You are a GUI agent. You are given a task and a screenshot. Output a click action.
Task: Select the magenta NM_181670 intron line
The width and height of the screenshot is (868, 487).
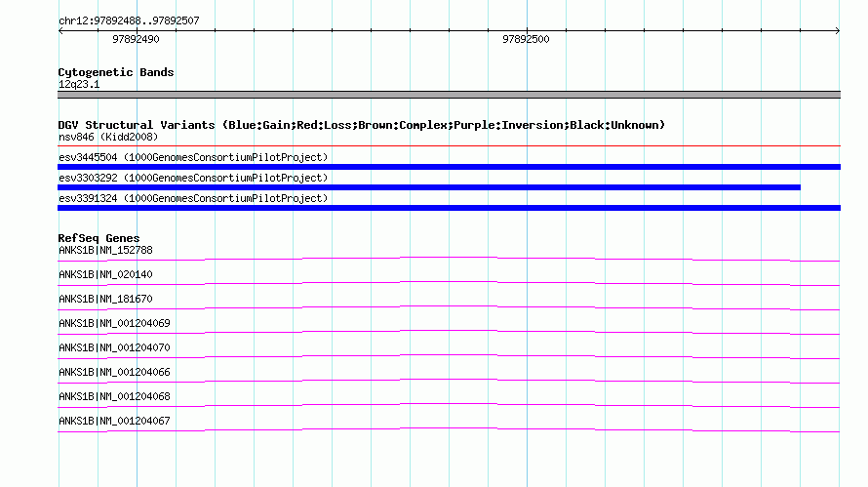449,307
